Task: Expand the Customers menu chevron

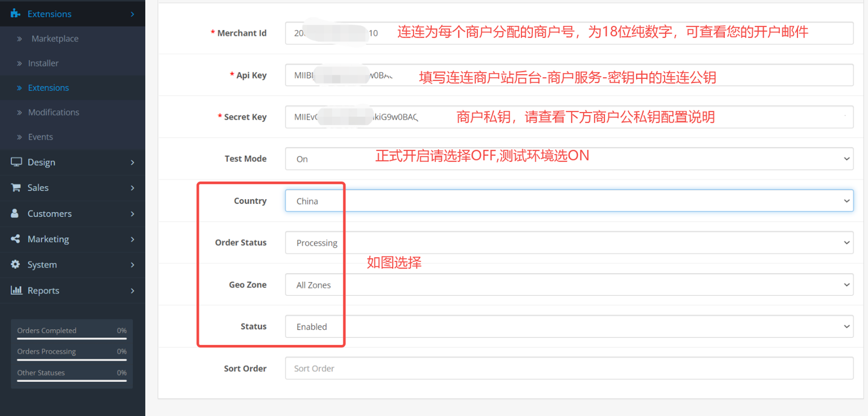Action: [x=132, y=213]
